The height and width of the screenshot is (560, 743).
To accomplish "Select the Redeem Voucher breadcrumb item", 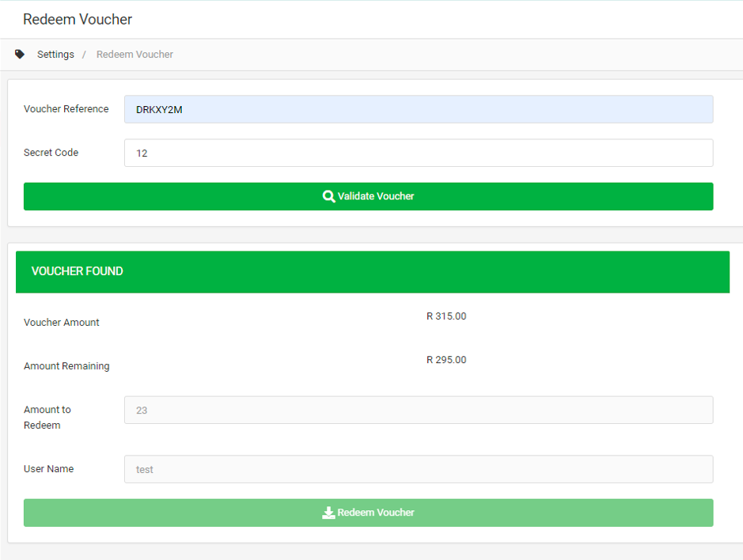I will [x=135, y=55].
